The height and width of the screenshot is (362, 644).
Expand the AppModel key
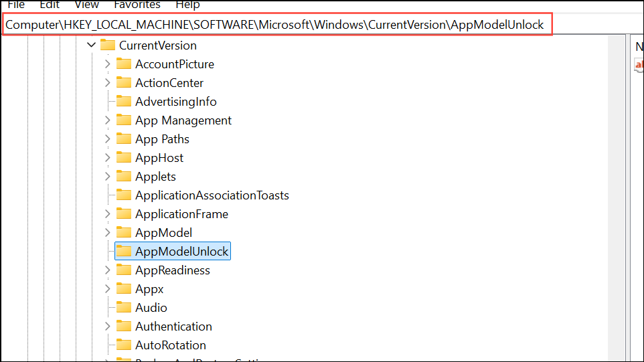(x=107, y=233)
